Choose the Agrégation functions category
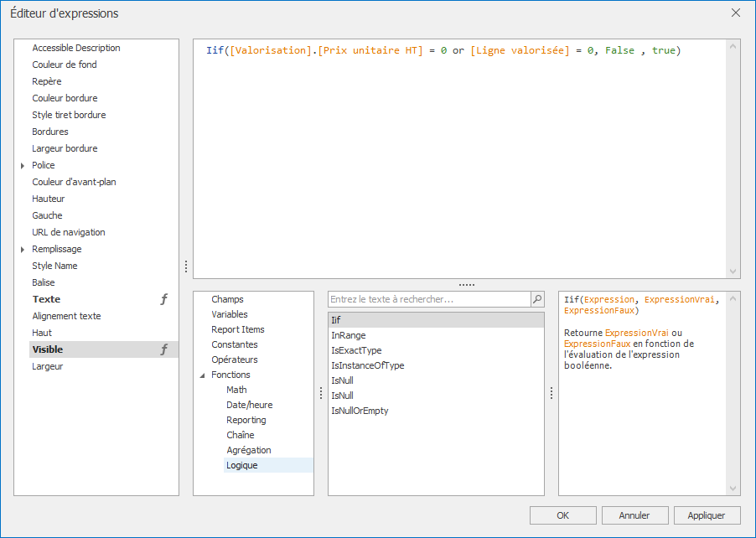The image size is (756, 538). pyautogui.click(x=248, y=450)
